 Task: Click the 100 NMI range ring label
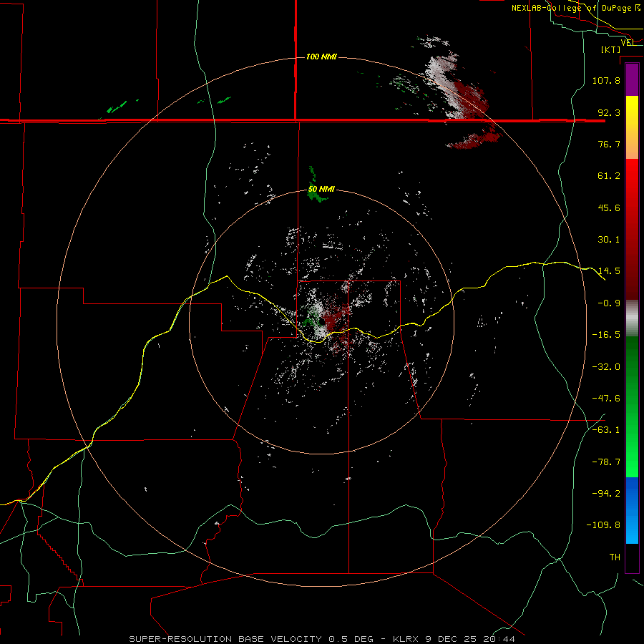click(321, 57)
